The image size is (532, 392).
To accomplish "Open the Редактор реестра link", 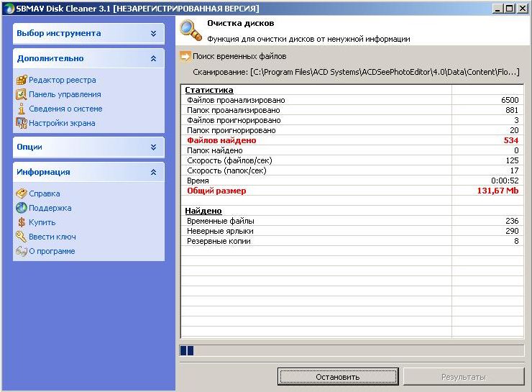I will pyautogui.click(x=63, y=80).
